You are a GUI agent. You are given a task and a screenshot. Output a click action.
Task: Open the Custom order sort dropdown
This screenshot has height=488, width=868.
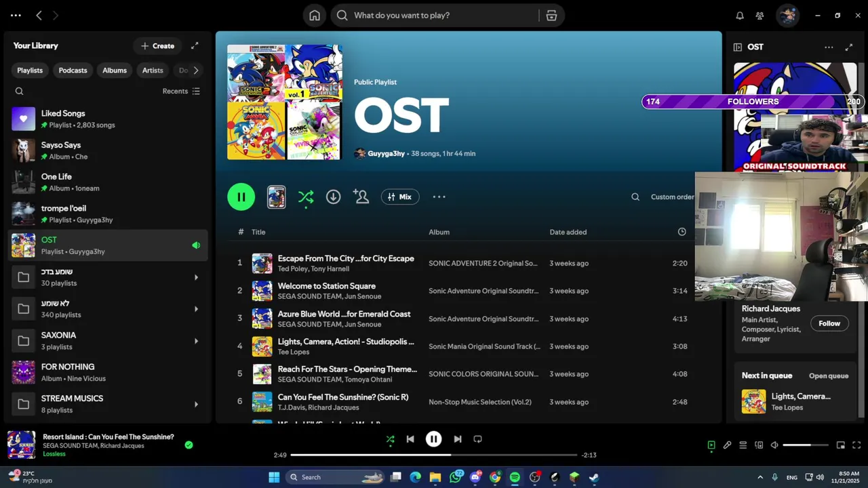(x=672, y=197)
